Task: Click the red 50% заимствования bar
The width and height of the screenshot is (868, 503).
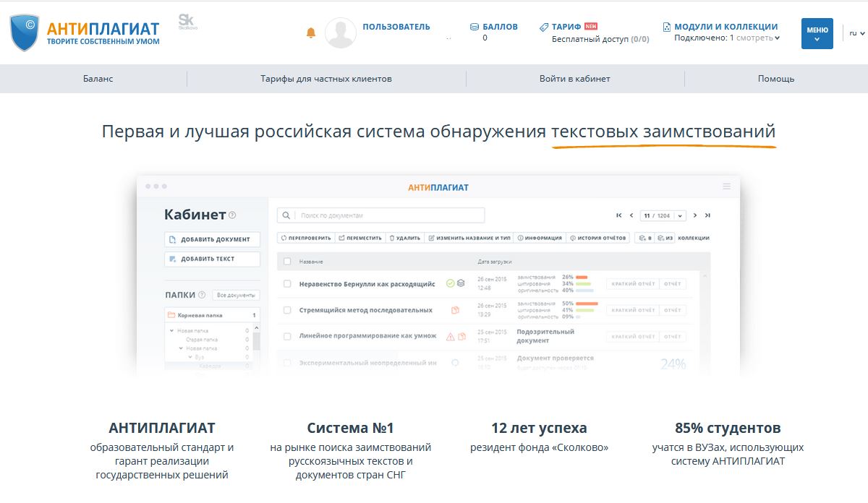Action: [x=587, y=304]
